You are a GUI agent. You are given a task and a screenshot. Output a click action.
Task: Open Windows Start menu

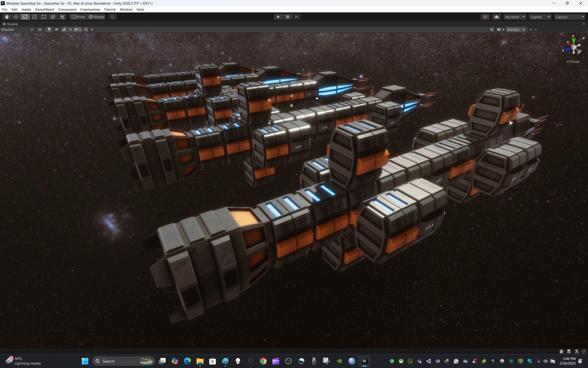[85, 361]
